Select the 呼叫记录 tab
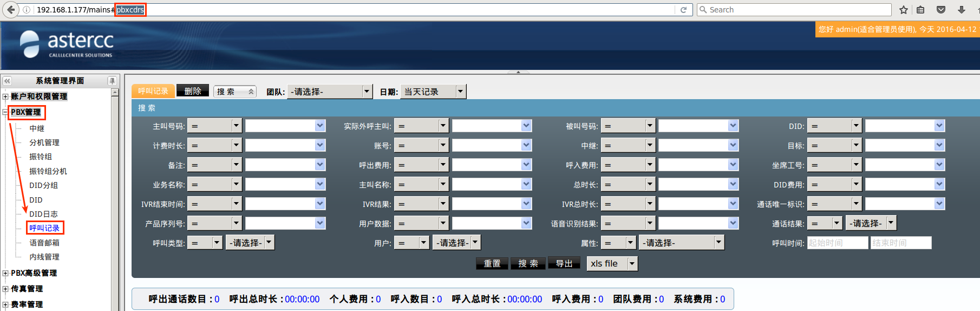The image size is (980, 311). point(153,91)
